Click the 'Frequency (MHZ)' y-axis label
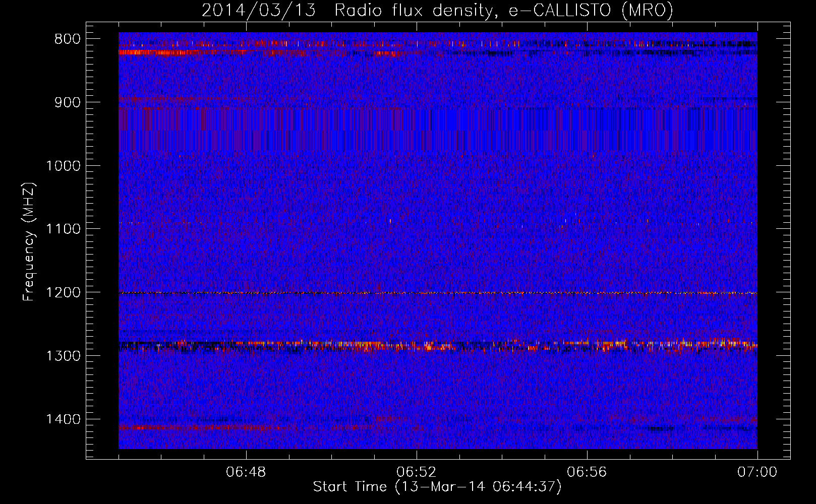This screenshot has width=816, height=504. pyautogui.click(x=29, y=242)
